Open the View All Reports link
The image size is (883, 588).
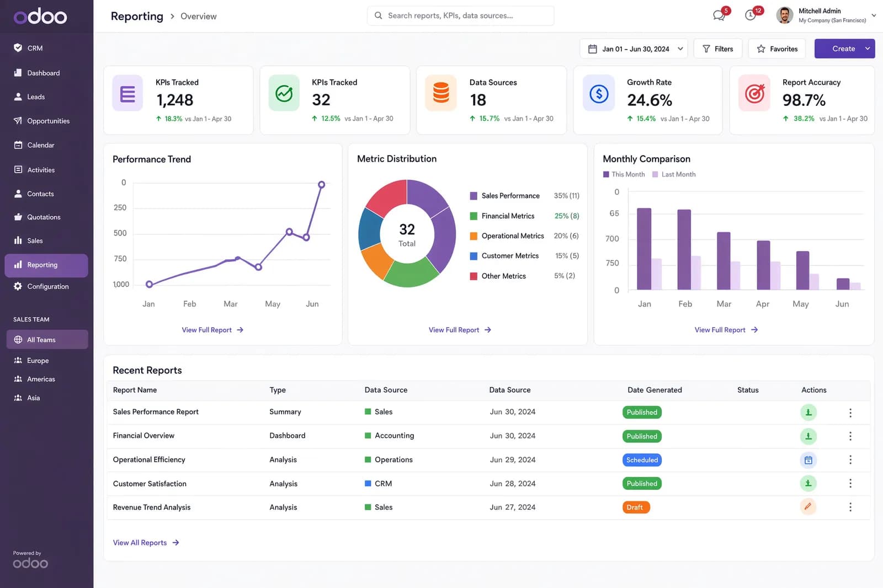pyautogui.click(x=146, y=543)
